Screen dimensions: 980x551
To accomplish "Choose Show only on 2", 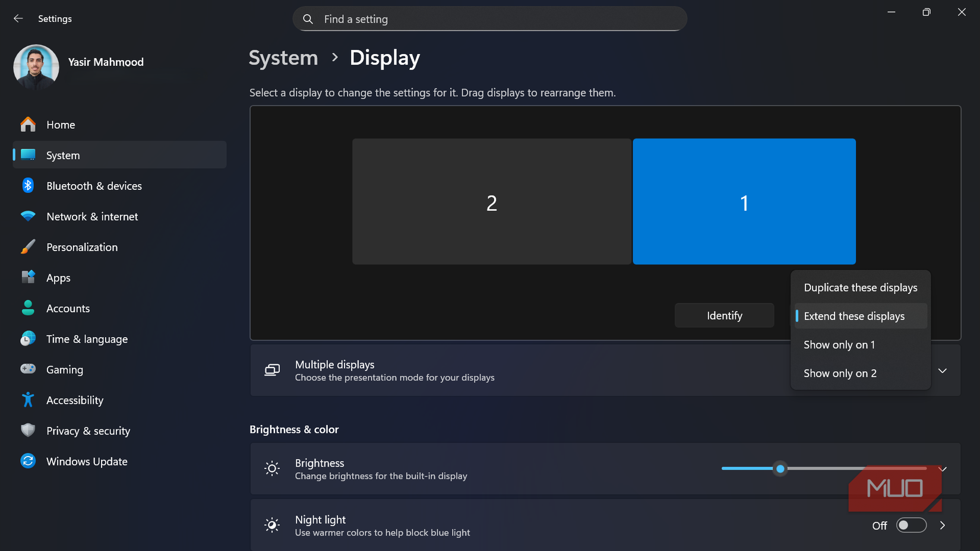I will [840, 373].
